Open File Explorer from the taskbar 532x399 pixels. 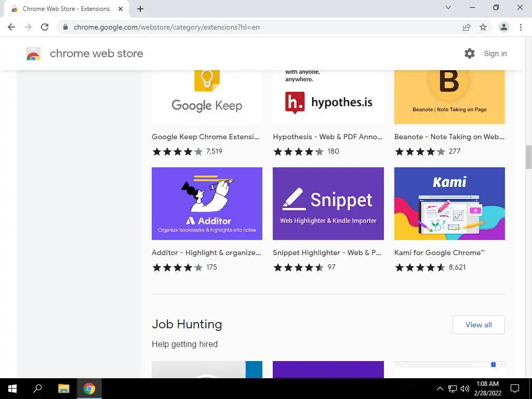[63, 389]
